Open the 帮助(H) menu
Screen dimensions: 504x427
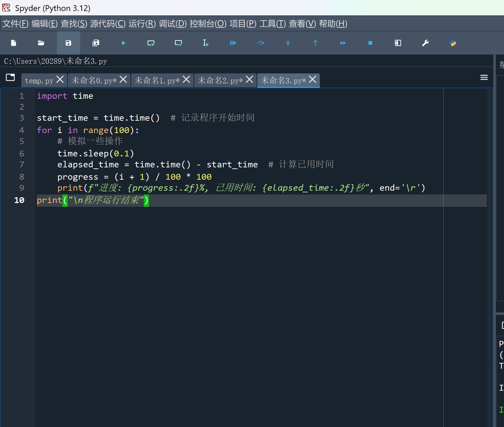[x=333, y=24]
